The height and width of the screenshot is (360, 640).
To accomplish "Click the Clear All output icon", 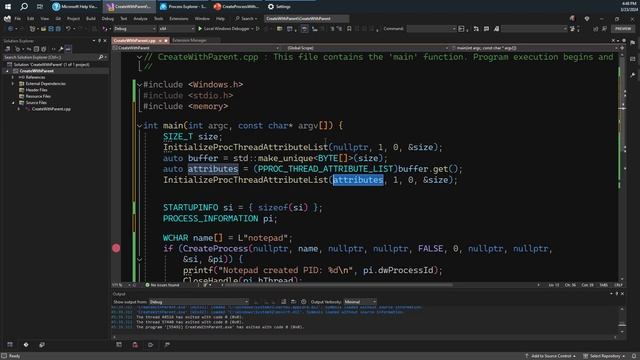I will (283, 302).
